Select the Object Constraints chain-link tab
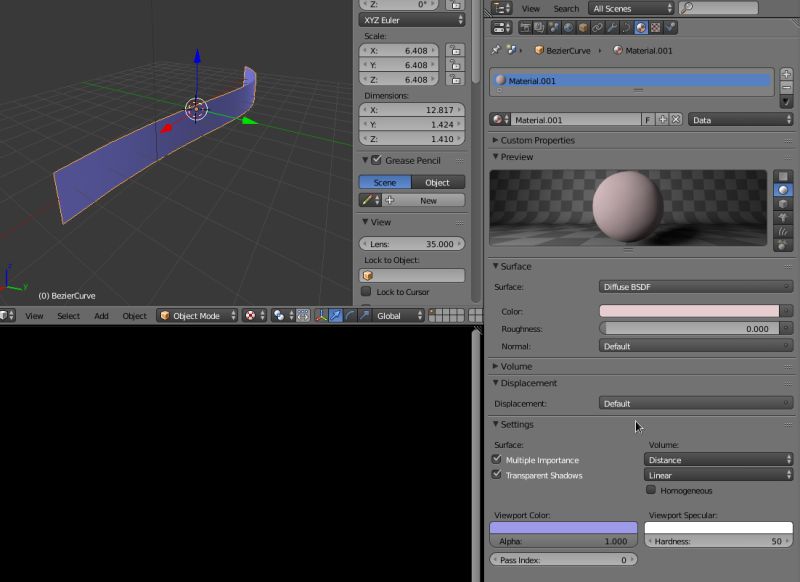Viewport: 800px width, 582px height. pyautogui.click(x=597, y=30)
